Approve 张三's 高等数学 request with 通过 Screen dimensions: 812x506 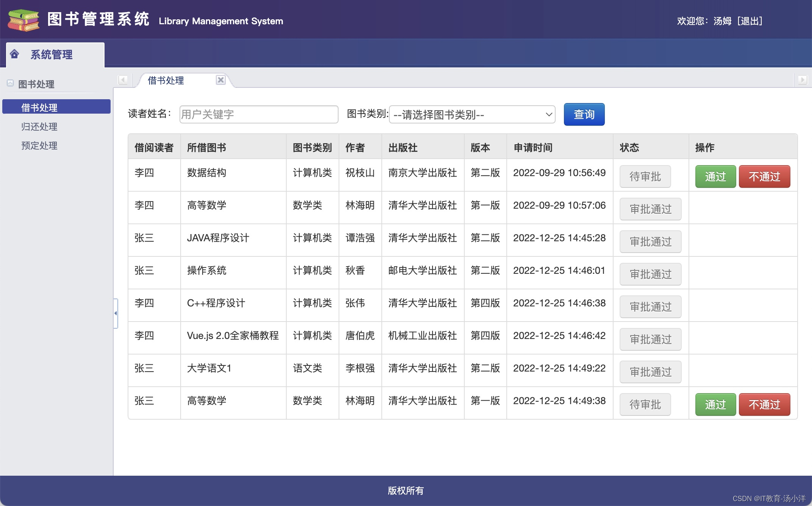(x=715, y=404)
